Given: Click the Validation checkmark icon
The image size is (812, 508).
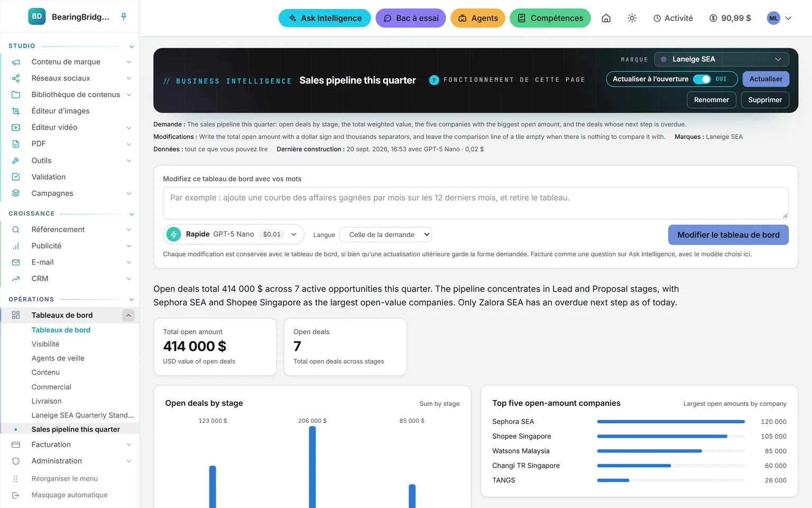Looking at the screenshot, I should coord(16,177).
